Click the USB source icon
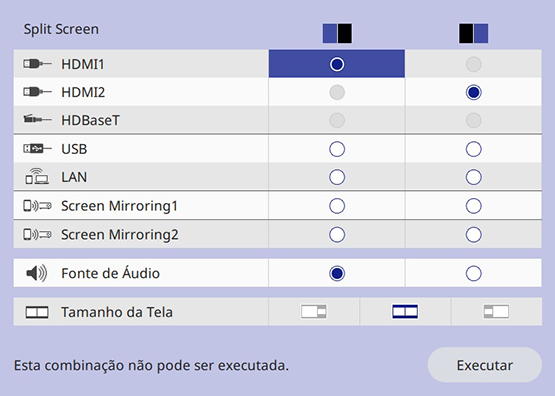Viewport: 555px width, 396px height. tap(37, 149)
